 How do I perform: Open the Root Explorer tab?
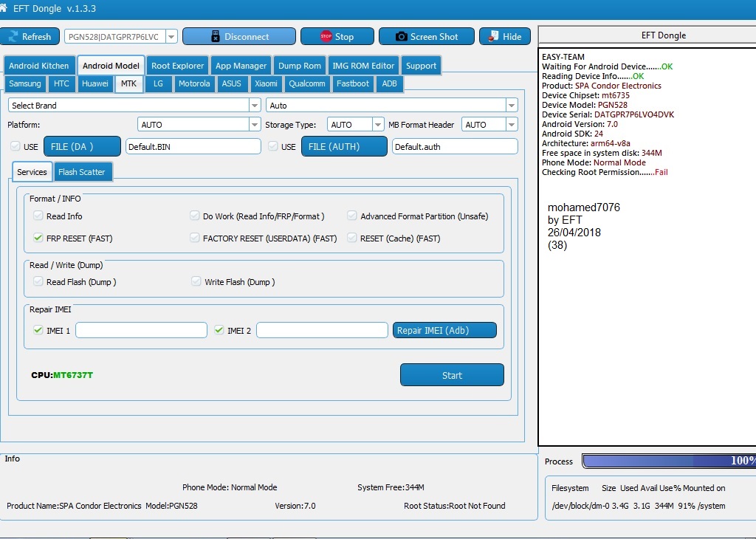click(x=177, y=66)
